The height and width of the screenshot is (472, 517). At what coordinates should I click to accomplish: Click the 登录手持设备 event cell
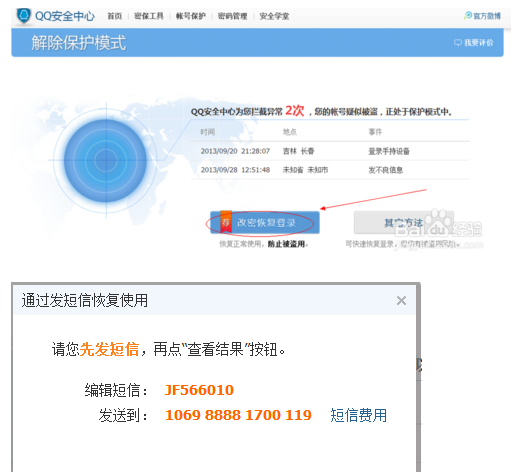389,151
